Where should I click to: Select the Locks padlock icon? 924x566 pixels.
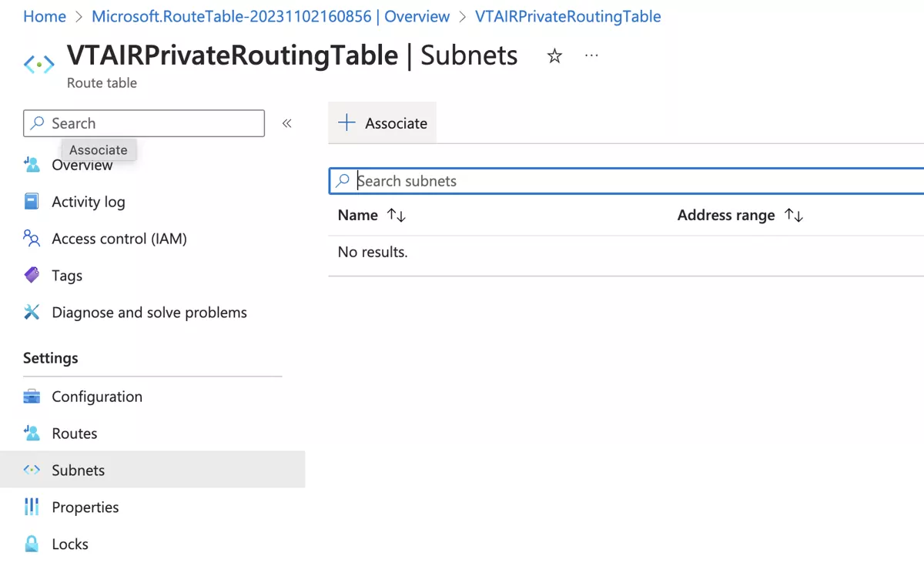click(32, 544)
